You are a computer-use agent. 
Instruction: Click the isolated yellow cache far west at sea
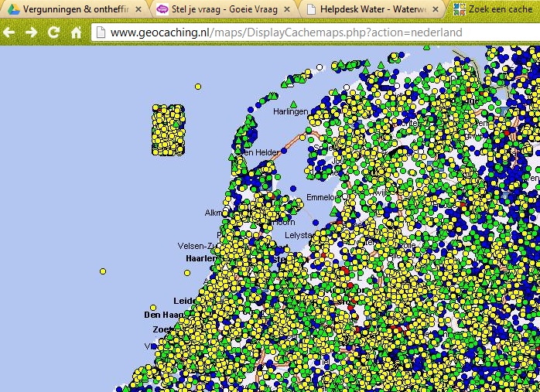click(103, 271)
